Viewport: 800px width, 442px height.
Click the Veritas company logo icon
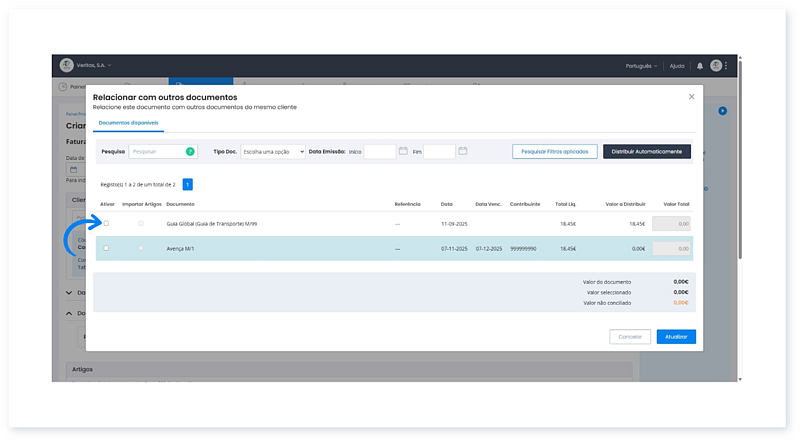[x=67, y=65]
